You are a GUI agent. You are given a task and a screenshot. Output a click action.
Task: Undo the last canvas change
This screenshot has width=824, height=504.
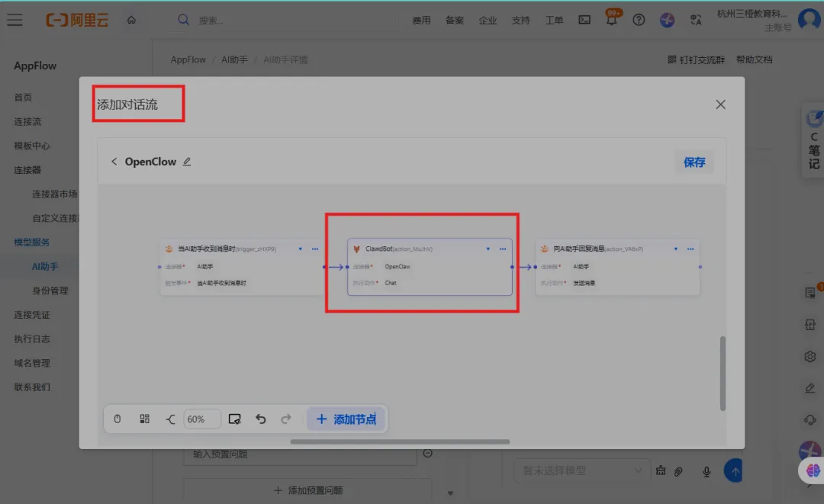(260, 419)
